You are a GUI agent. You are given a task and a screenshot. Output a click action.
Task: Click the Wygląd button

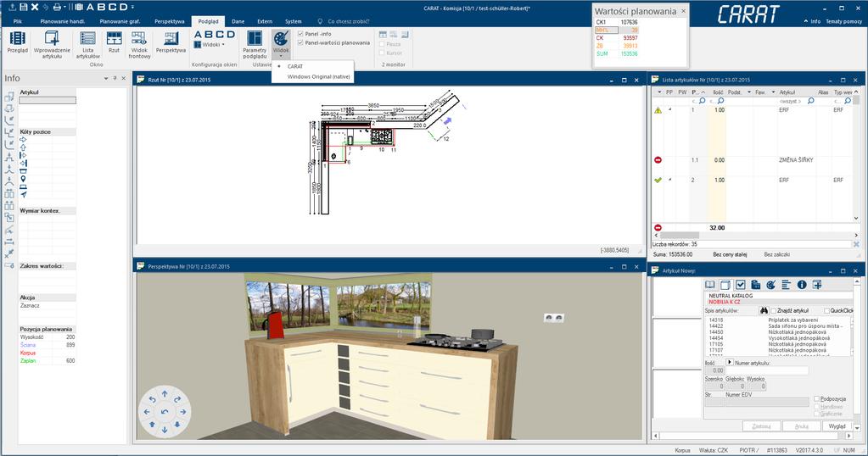[x=837, y=426]
